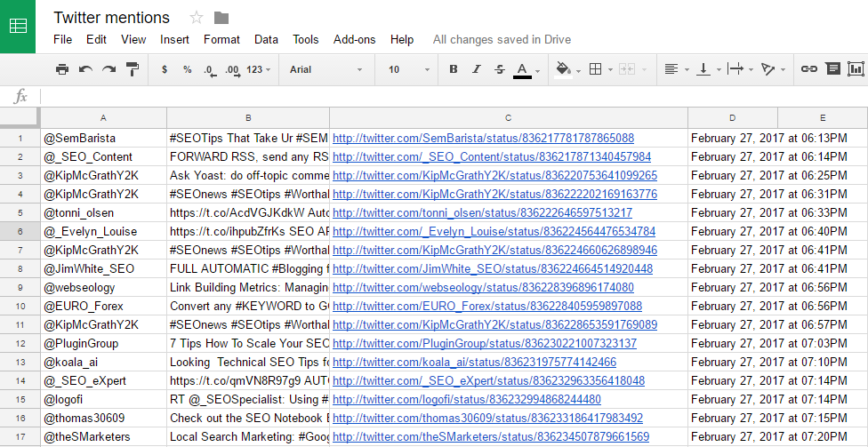The height and width of the screenshot is (447, 868).
Task: Format as percent
Action: tap(187, 69)
